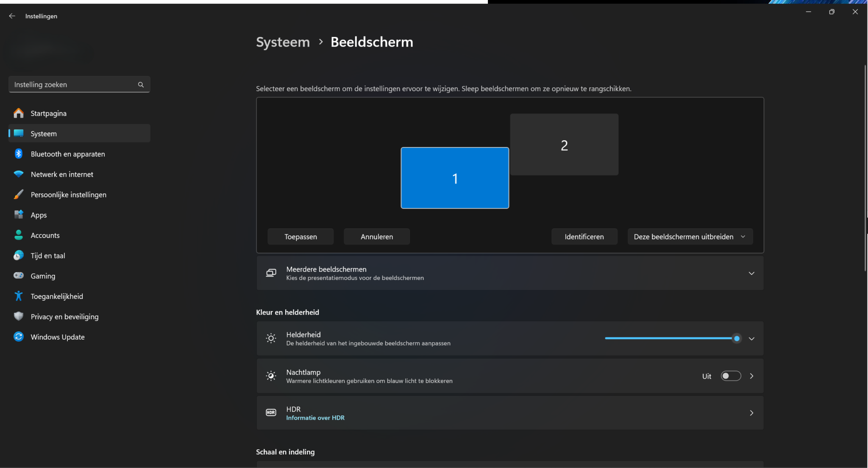Adjust the Helderheid brightness slider

click(x=737, y=338)
